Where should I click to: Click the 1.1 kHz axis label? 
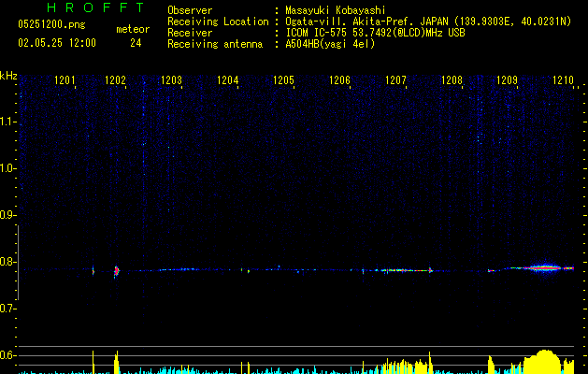(7, 122)
